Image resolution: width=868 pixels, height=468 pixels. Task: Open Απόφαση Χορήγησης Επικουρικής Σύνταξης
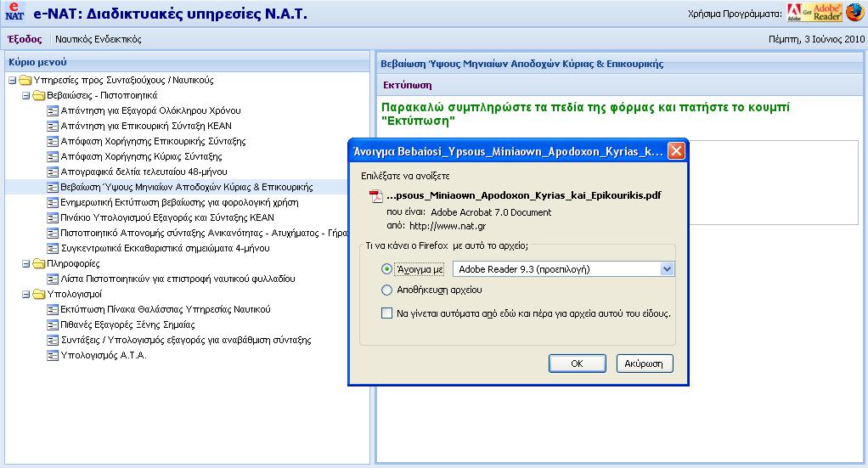tap(154, 141)
